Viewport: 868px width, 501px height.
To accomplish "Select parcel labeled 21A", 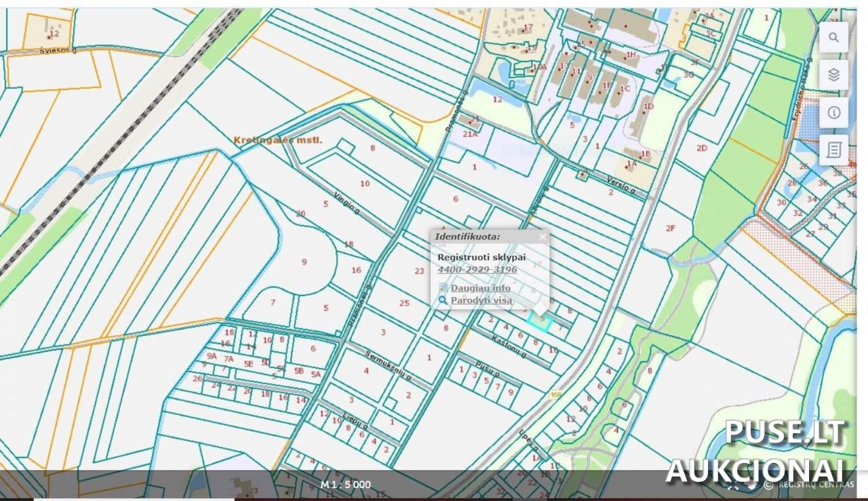I will 470,134.
